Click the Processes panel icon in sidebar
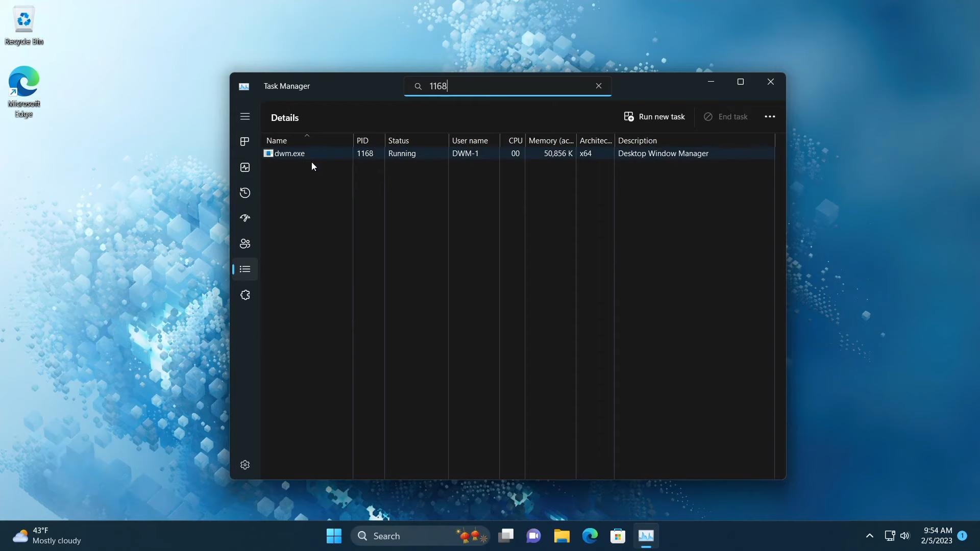The image size is (980, 551). (x=245, y=141)
